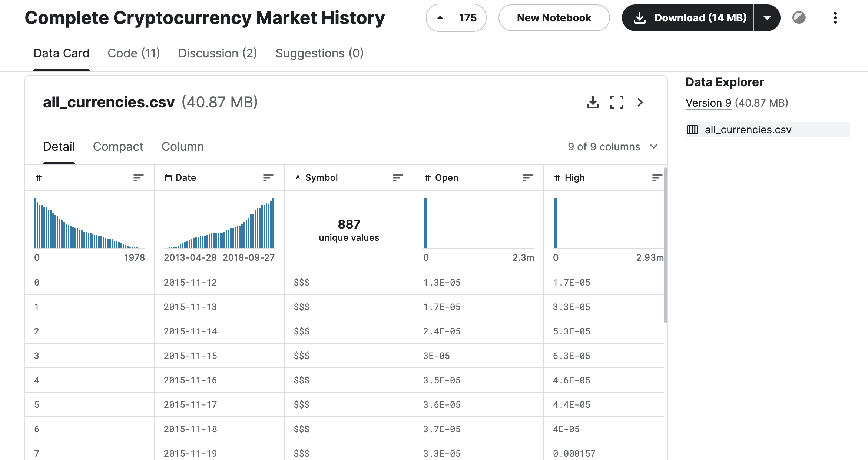Viewport: 868px width, 460px height.
Task: Click the sort icon on High column
Action: point(655,177)
